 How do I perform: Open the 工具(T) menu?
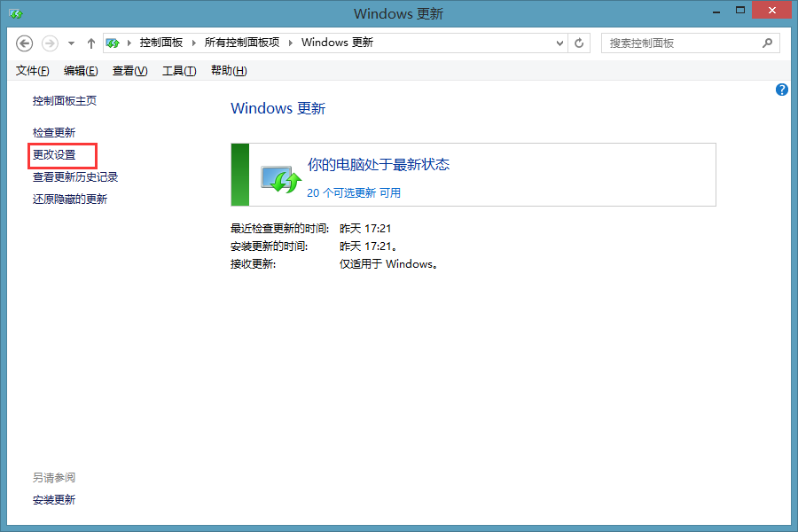(178, 71)
